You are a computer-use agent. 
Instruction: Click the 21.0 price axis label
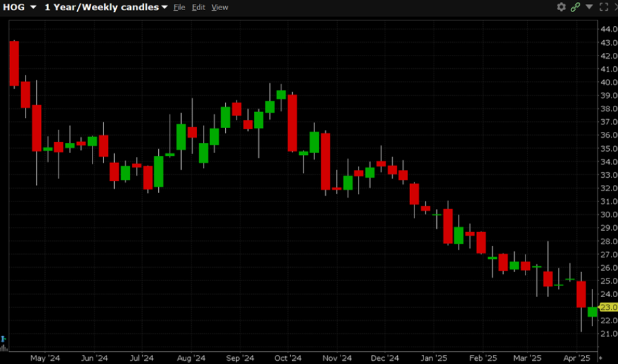[609, 333]
